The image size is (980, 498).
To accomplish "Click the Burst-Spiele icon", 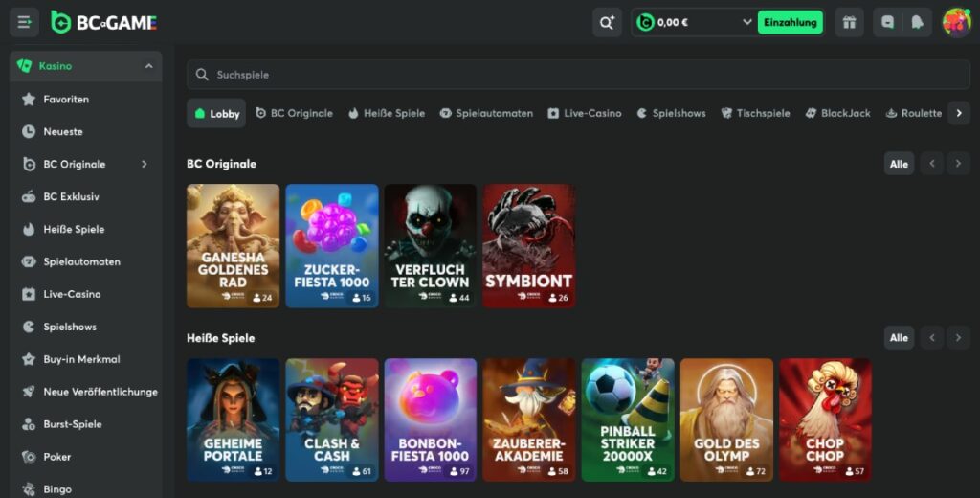I will pos(29,424).
